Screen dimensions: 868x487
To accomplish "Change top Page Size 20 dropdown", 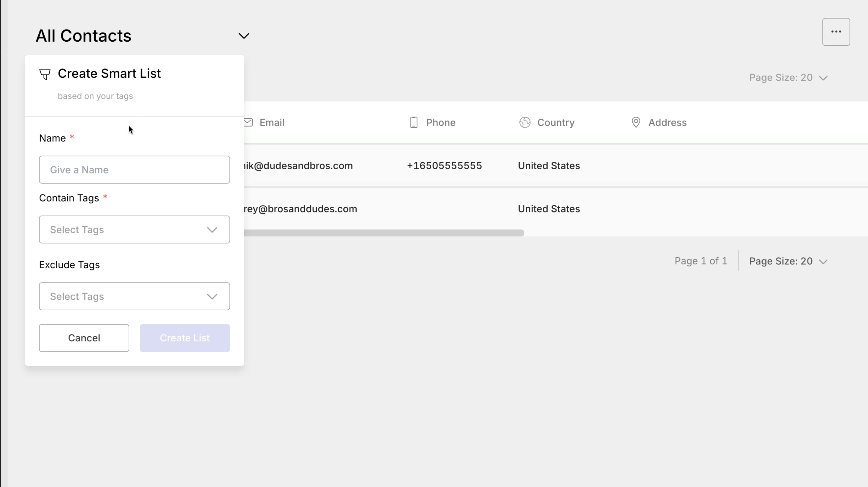I will tap(788, 78).
